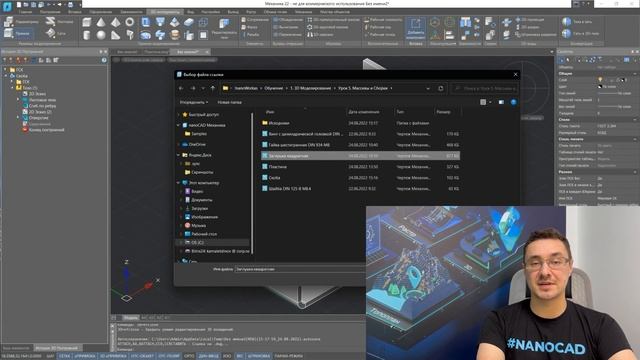Screen dimensions: 640x360
Task: Switch to the Зависимости ribbon tab
Action: pyautogui.click(x=131, y=12)
